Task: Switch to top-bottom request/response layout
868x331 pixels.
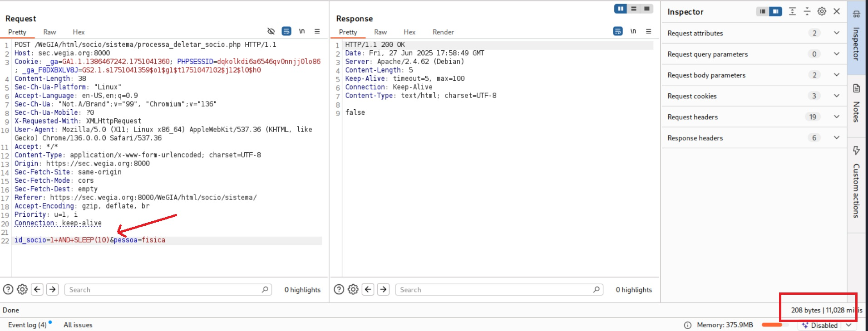Action: [634, 9]
